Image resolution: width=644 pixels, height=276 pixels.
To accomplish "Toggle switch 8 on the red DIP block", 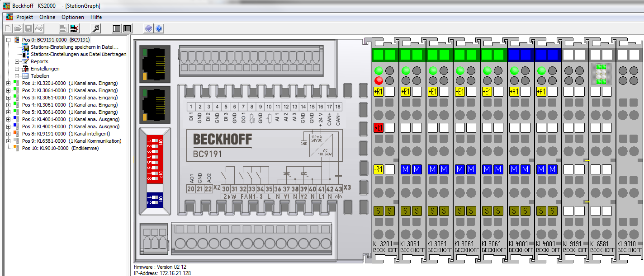I will click(x=154, y=179).
